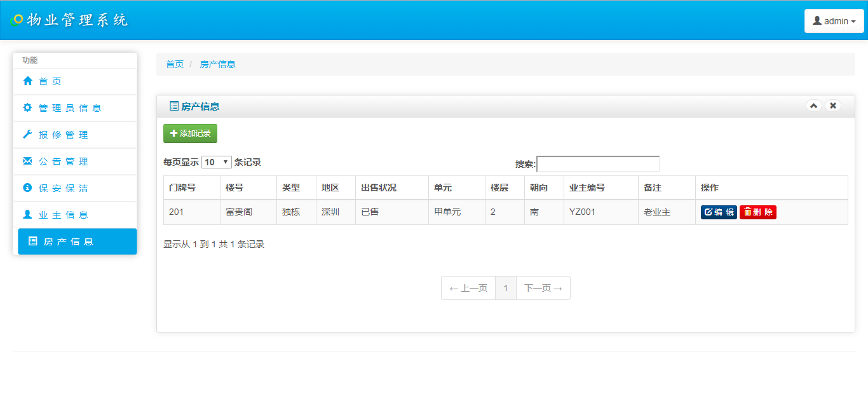
Task: Click the 富贵阁 cell
Action: [248, 212]
